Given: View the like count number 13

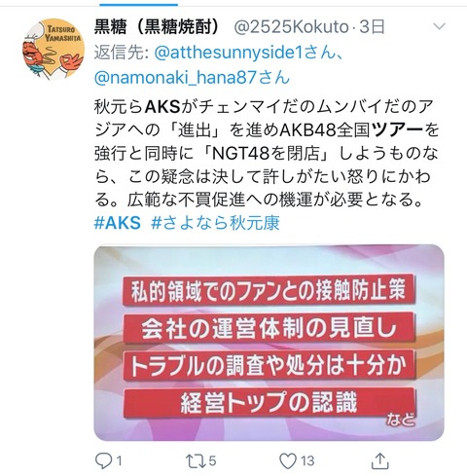Looking at the screenshot, I should coord(307,461).
